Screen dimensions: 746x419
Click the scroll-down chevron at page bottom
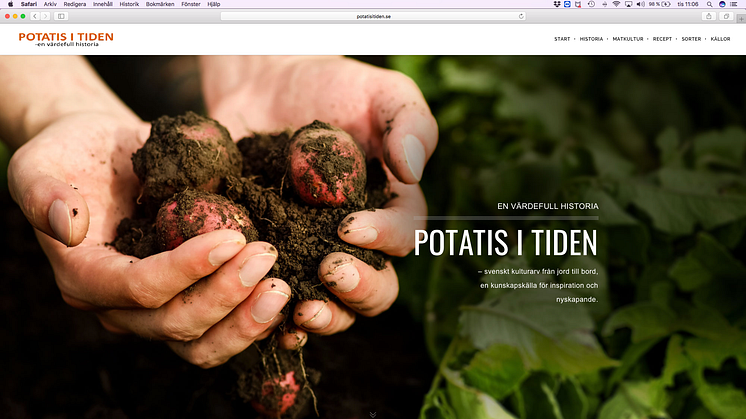373,413
